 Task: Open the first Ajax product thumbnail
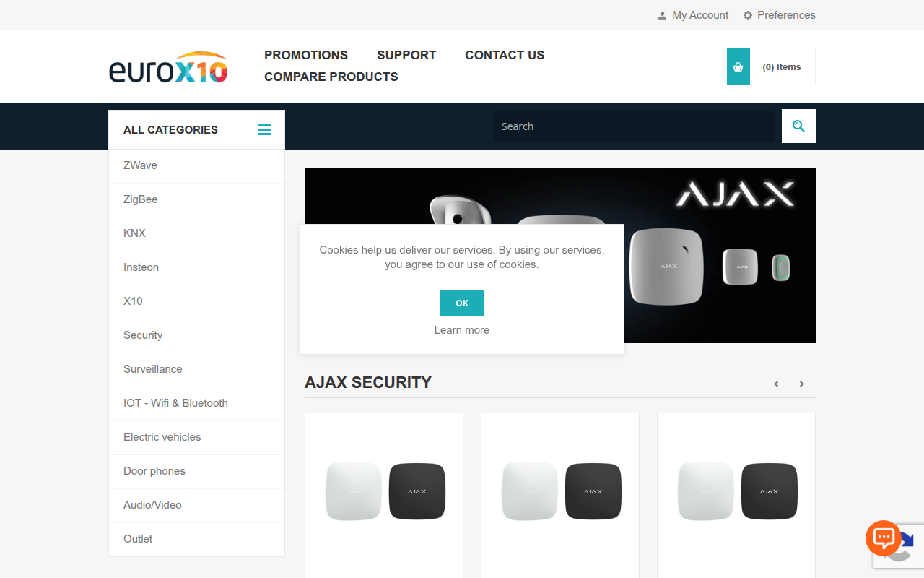(x=384, y=491)
